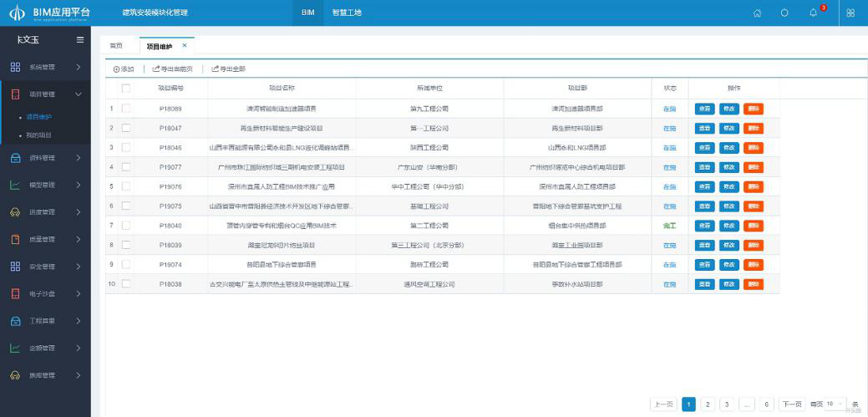Screen dimensions: 868x417
Task: Click the circle icon beside the bell
Action: click(784, 13)
